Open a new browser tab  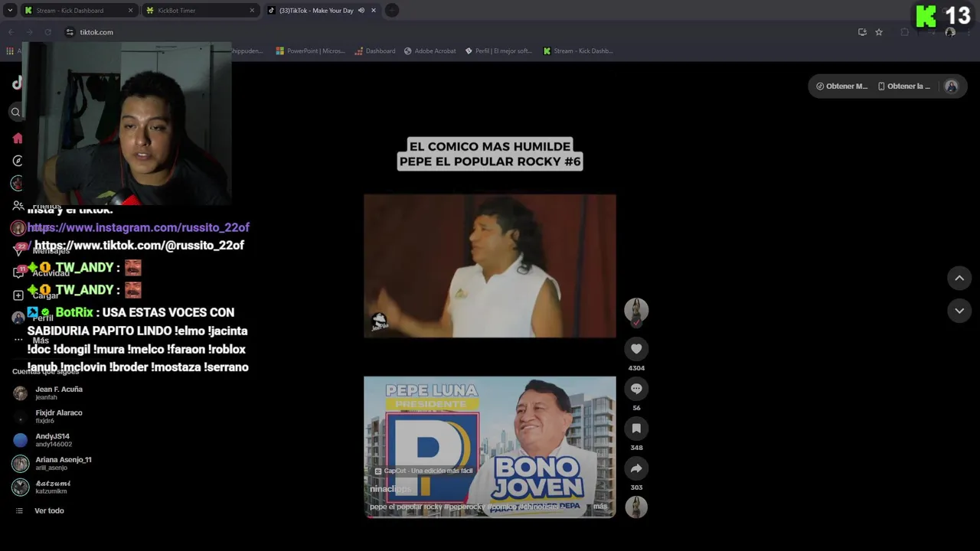point(392,11)
